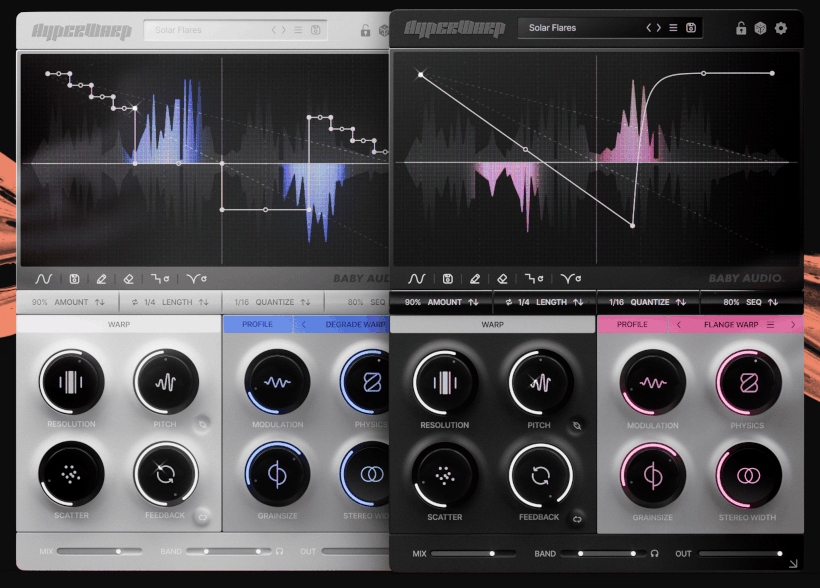Click the PITCH knob in the dark window

pos(540,383)
